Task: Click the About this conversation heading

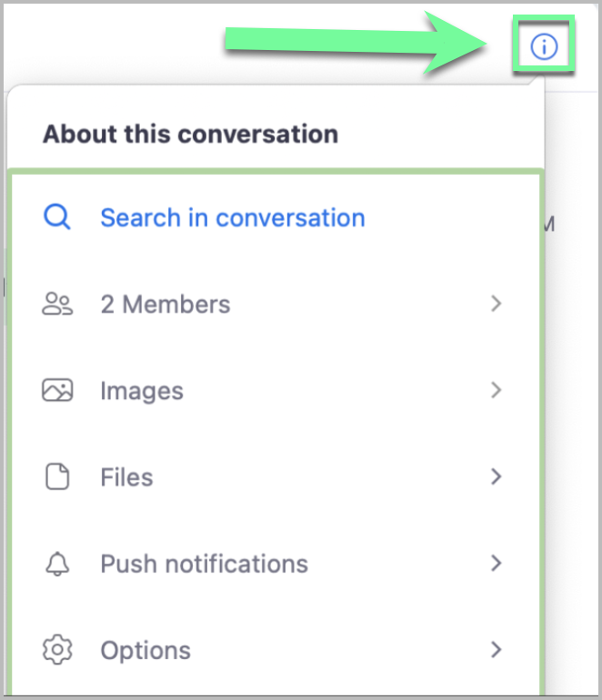Action: click(x=190, y=135)
